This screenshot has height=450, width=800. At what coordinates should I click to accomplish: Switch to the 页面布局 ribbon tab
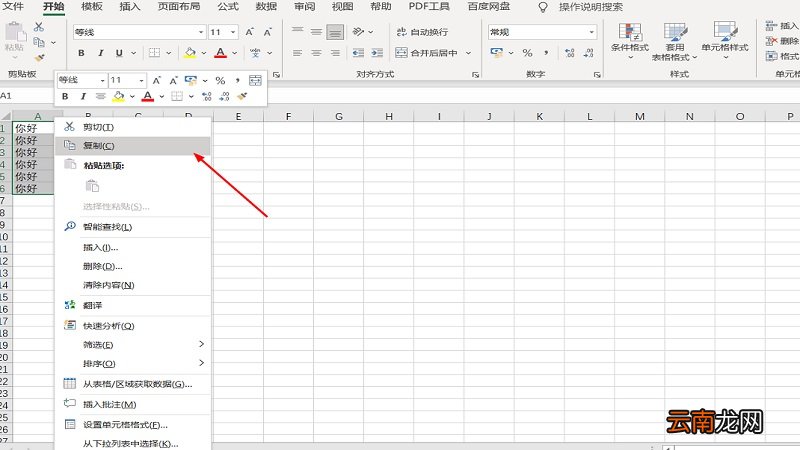click(x=179, y=7)
